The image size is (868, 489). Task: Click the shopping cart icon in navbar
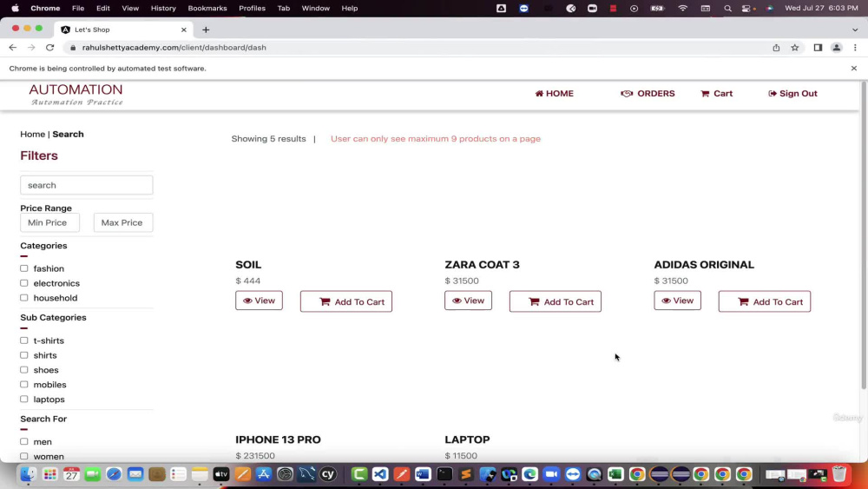[705, 94]
